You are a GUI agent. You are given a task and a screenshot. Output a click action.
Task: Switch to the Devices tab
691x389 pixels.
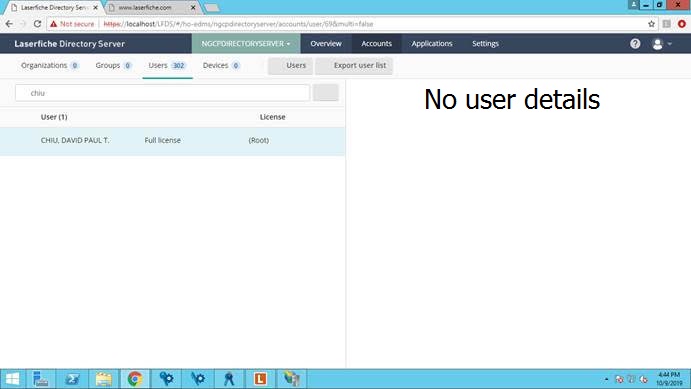(x=221, y=66)
